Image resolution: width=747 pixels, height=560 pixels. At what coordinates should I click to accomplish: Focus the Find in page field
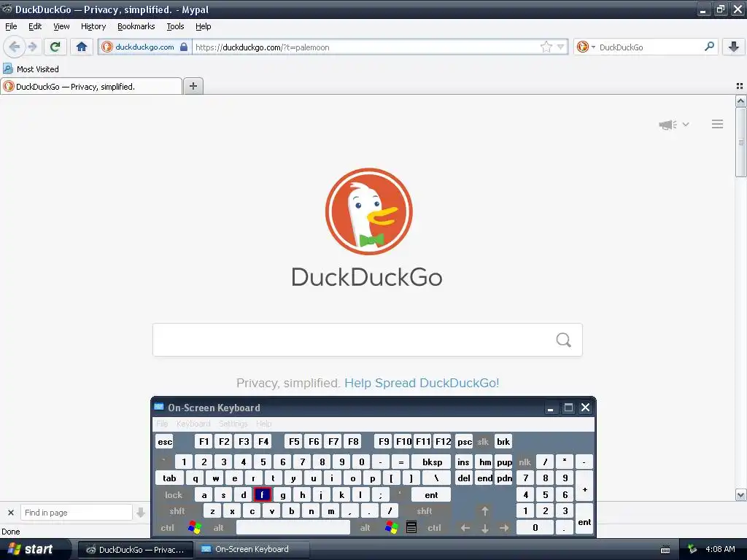(76, 513)
